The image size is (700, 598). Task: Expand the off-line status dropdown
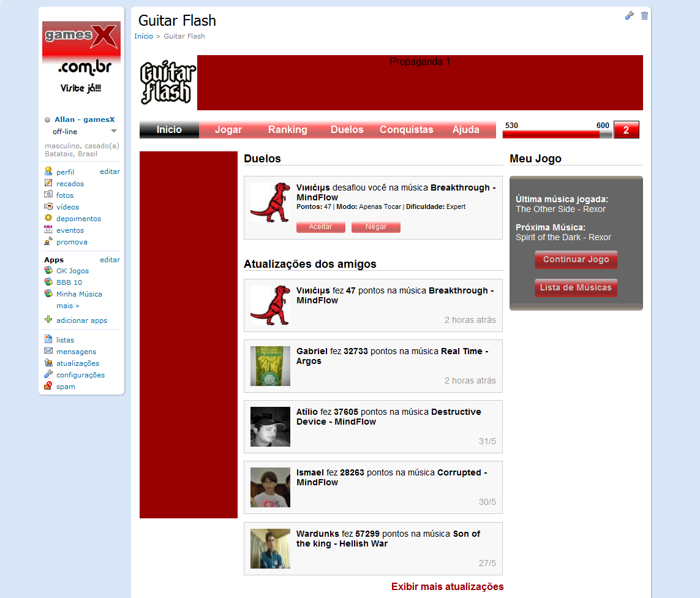click(114, 131)
